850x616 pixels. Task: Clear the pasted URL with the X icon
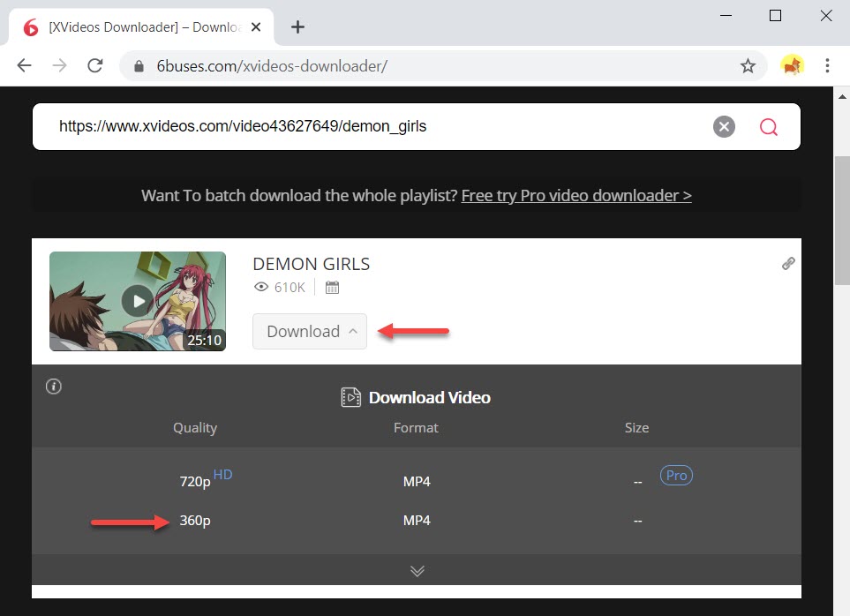tap(724, 127)
